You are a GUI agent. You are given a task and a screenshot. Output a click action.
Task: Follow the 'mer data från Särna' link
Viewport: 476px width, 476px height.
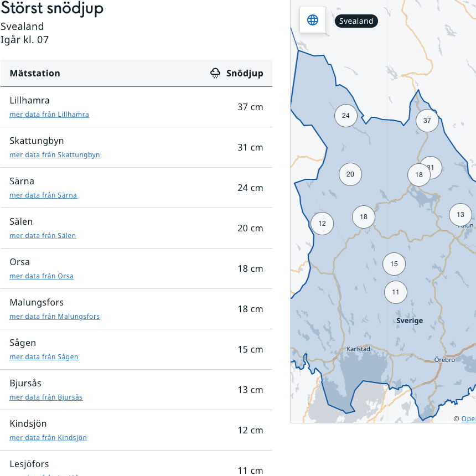[43, 195]
